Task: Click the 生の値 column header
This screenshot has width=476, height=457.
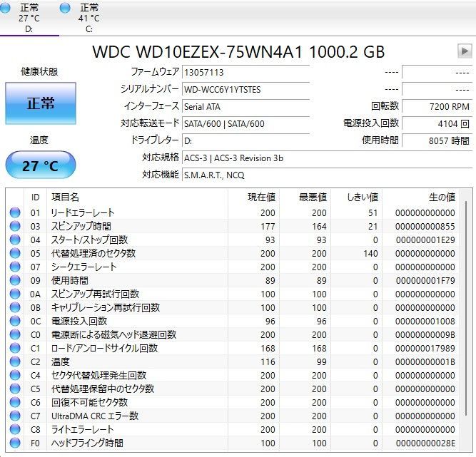Action: [420, 197]
